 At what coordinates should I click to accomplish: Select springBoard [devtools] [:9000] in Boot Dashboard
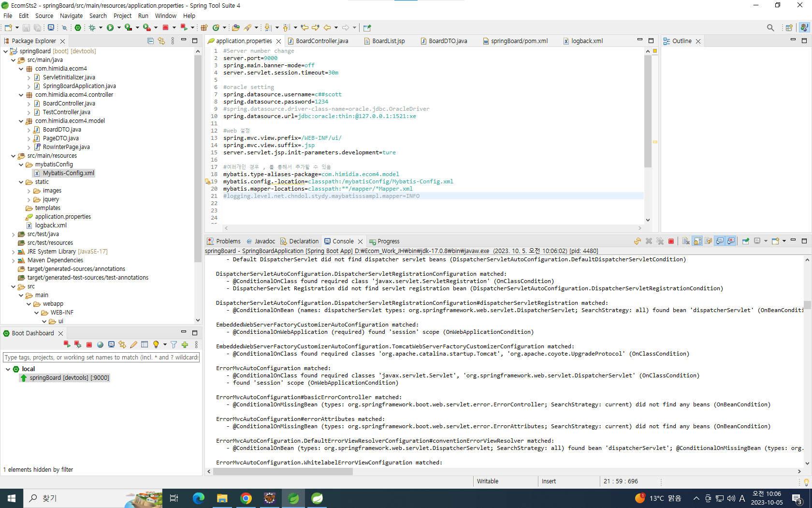(x=69, y=378)
